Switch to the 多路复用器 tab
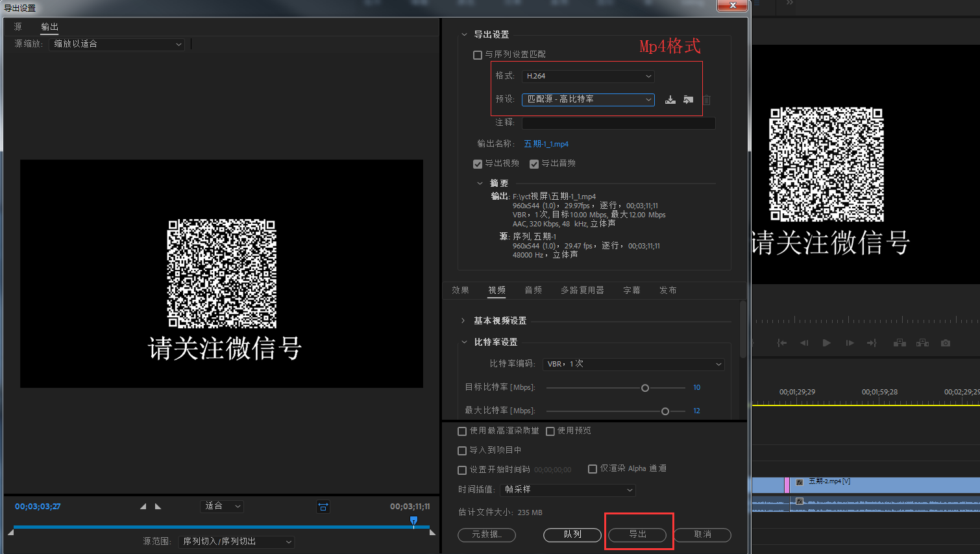 pos(583,290)
